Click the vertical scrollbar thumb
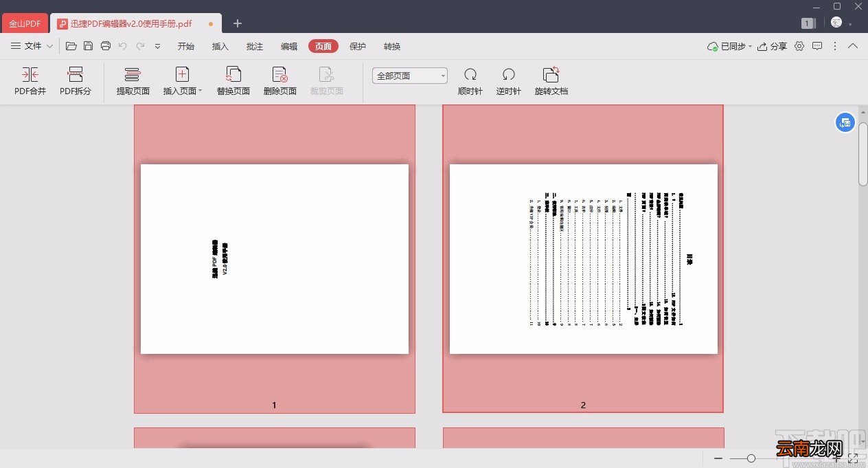Screen dimensions: 868x468 863,154
